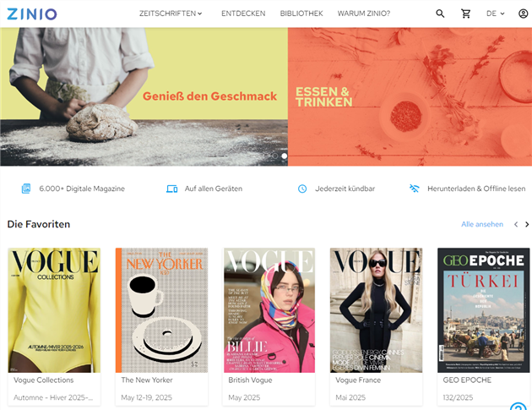Viewport: 532px width, 410px height.
Task: Open the shopping cart
Action: [466, 14]
